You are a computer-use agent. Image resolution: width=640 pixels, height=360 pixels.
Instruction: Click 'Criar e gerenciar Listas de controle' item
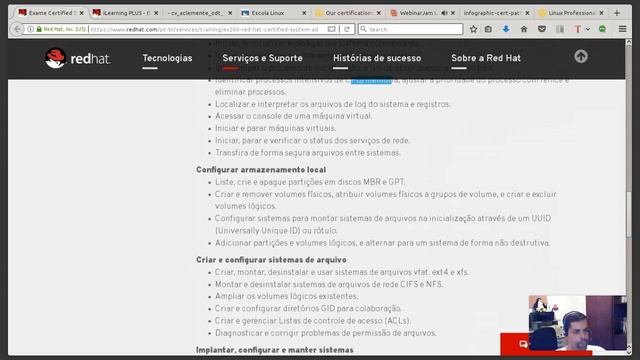point(313,321)
